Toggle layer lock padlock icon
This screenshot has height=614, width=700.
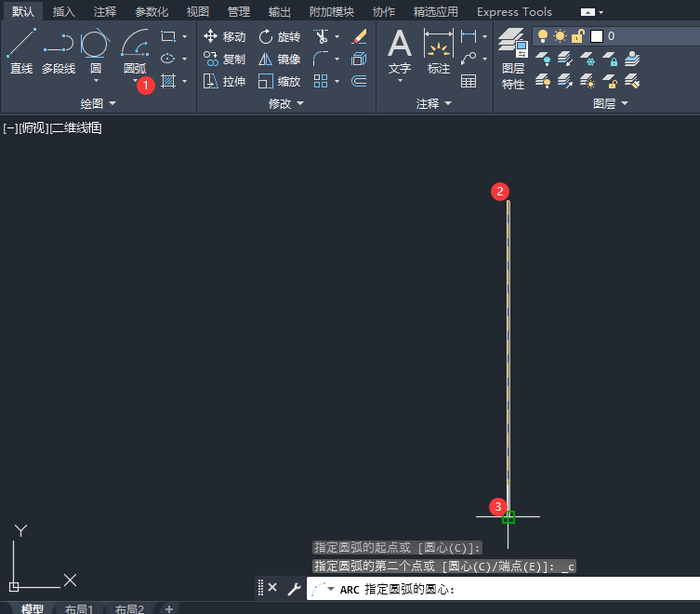point(577,35)
